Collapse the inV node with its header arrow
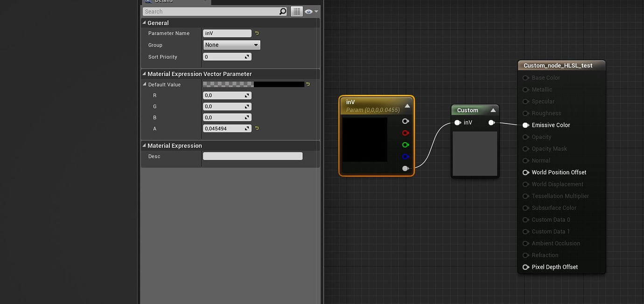The height and width of the screenshot is (304, 644). 407,105
